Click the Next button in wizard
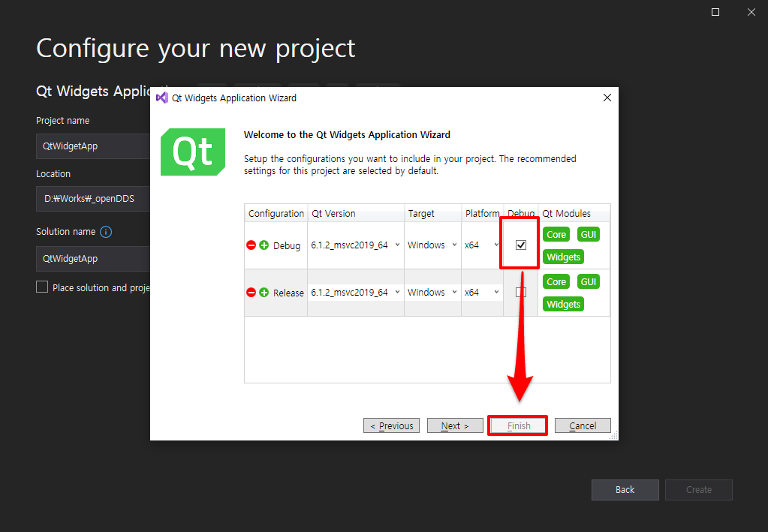This screenshot has height=532, width=768. pyautogui.click(x=455, y=425)
